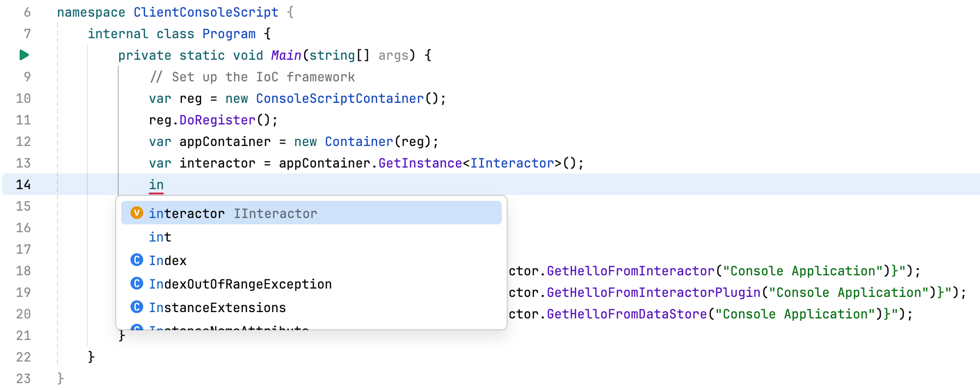Choose IndexOutOfRangeException completion entry

240,284
